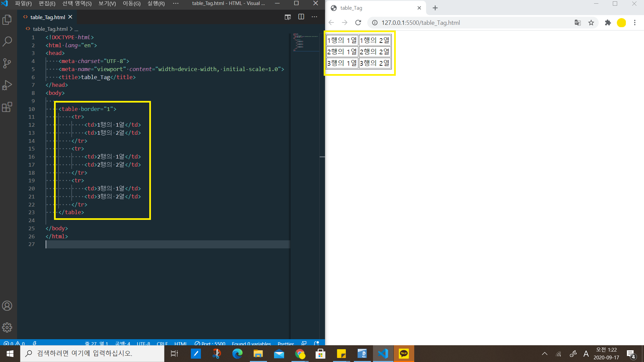The height and width of the screenshot is (362, 644).
Task: Reload the browser page
Action: [x=358, y=23]
